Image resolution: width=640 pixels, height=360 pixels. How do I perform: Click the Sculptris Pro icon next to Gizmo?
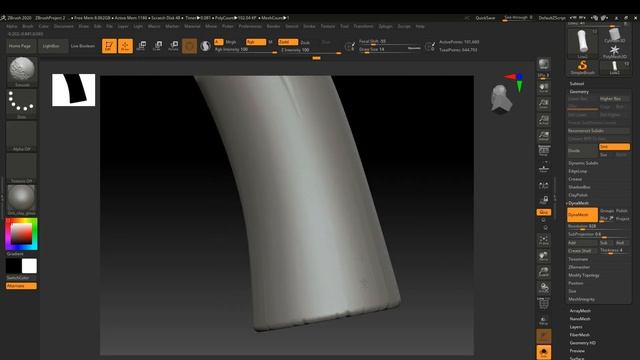tap(205, 46)
